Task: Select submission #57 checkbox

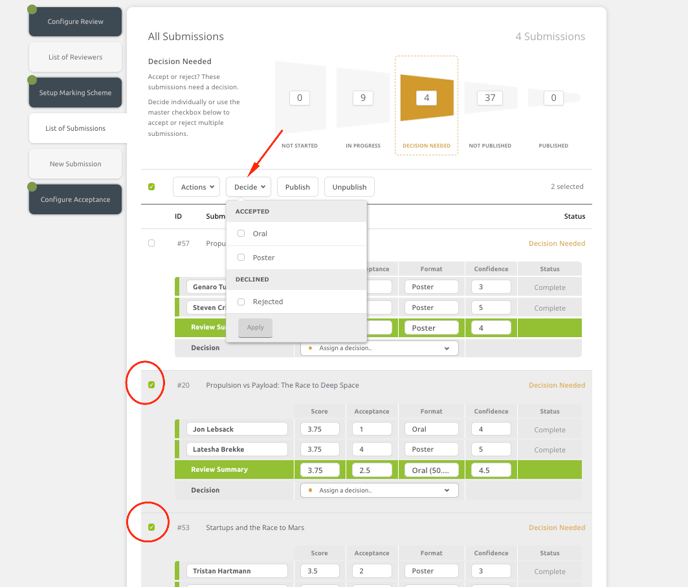Action: pos(151,243)
